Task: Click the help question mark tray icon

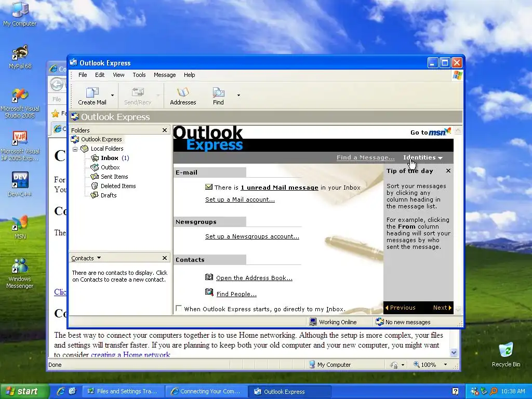Action: coord(455,392)
